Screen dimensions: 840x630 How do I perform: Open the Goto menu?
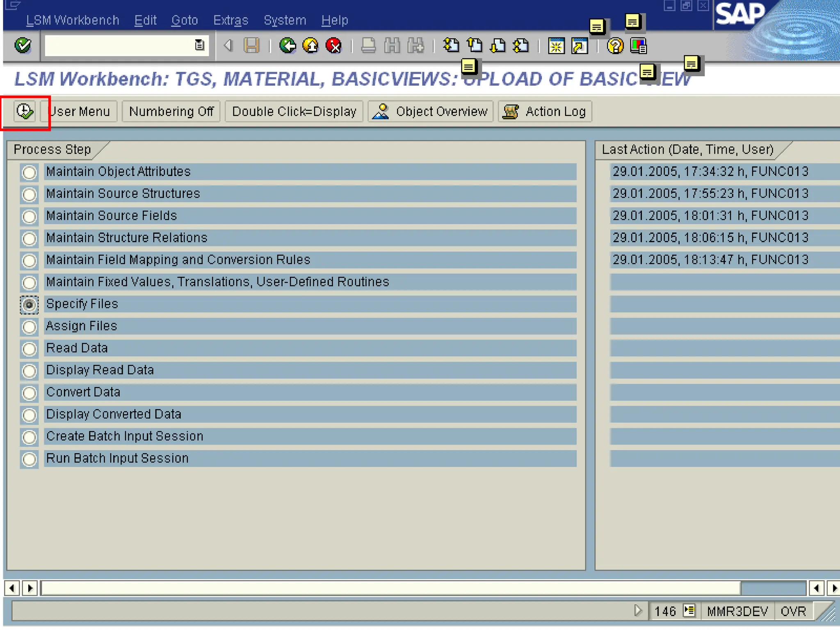pyautogui.click(x=184, y=20)
